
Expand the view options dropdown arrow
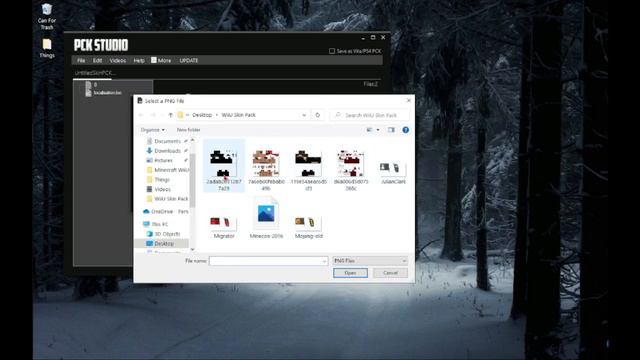(x=378, y=130)
